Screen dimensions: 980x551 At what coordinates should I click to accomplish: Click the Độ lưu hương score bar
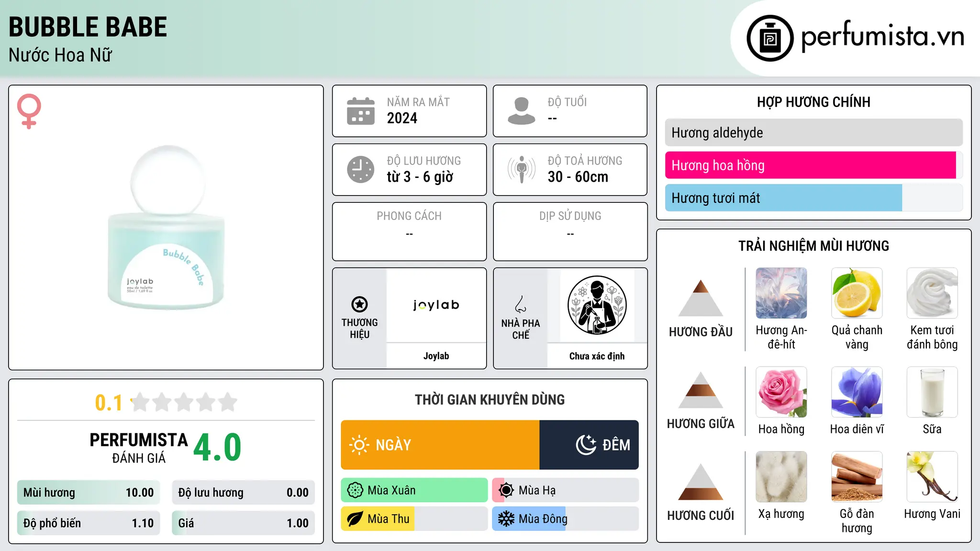pyautogui.click(x=243, y=493)
